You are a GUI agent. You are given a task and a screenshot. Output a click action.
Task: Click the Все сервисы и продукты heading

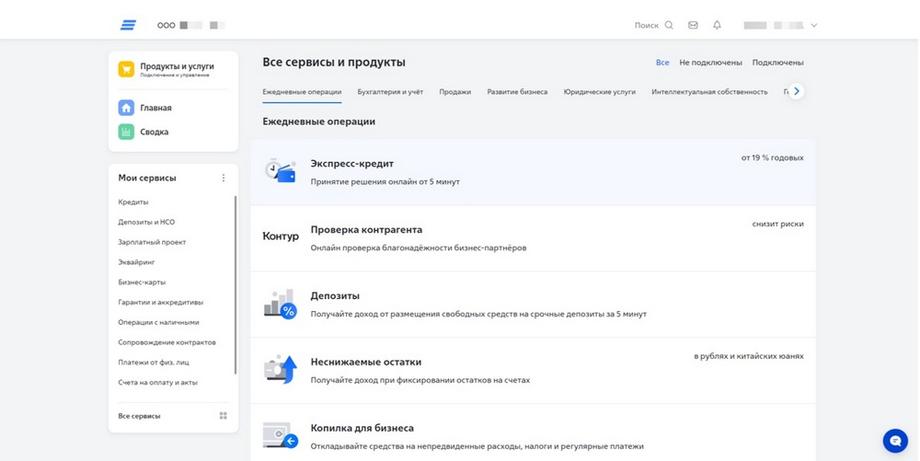click(334, 62)
